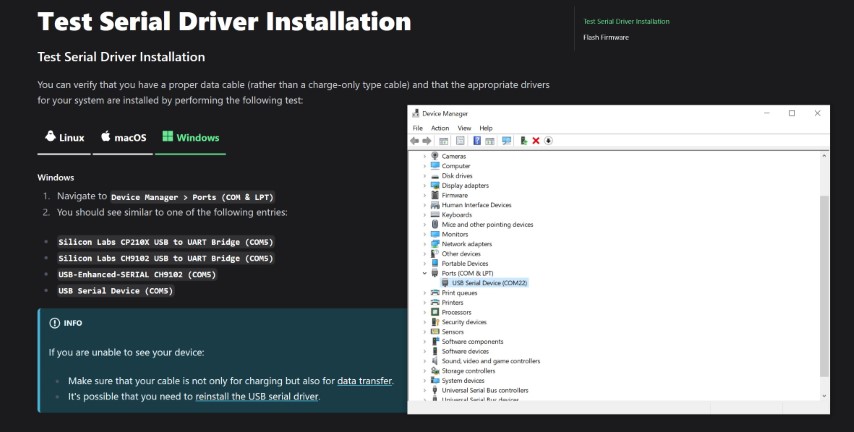Open the Help menu

[486, 128]
